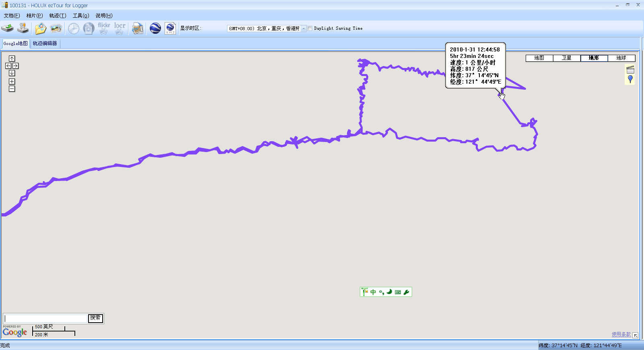Click status bar coordinates 纬度: 37°14'45"N

click(558, 345)
